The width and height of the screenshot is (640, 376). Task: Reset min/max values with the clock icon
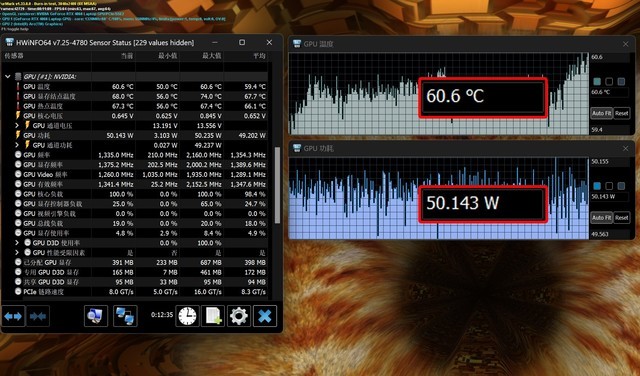(x=187, y=316)
